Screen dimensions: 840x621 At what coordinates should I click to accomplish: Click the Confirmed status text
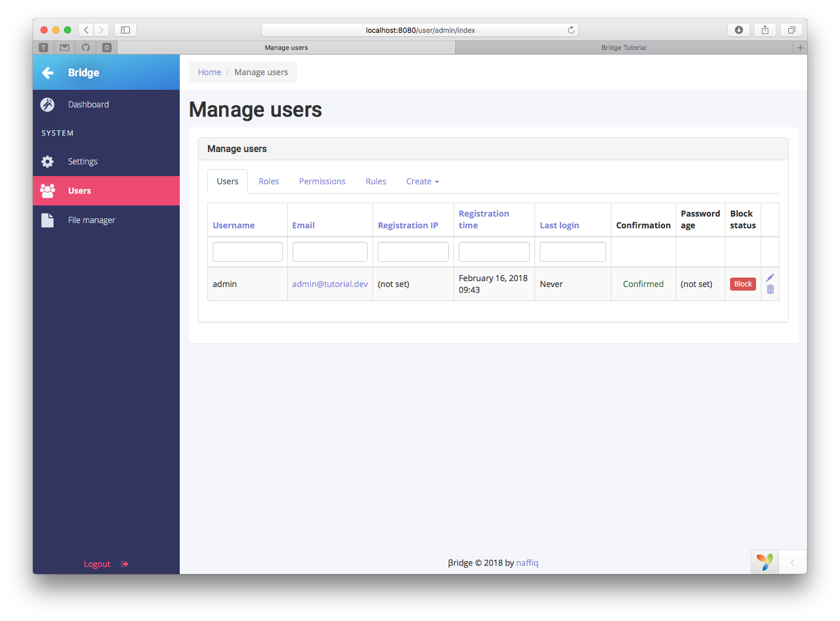tap(643, 284)
